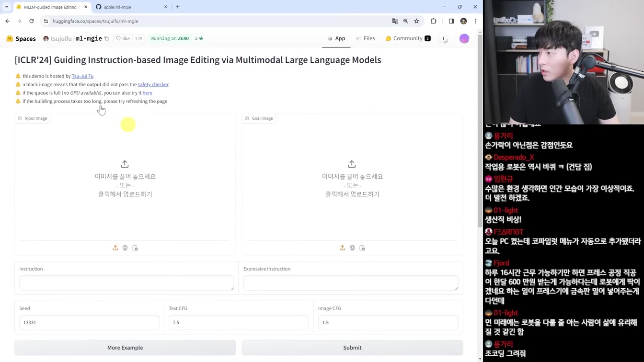Click the Running on ZERO status badge
This screenshot has width=644, height=362.
click(170, 38)
